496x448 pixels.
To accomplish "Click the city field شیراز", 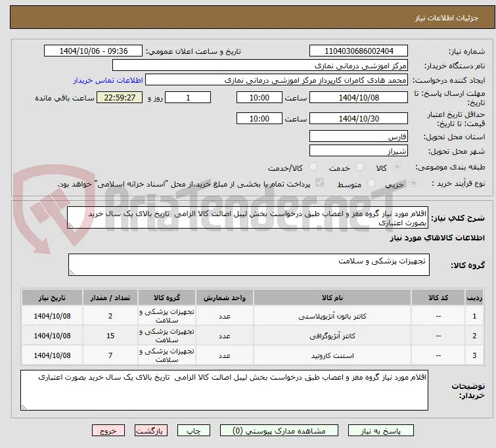I will coord(359,151).
